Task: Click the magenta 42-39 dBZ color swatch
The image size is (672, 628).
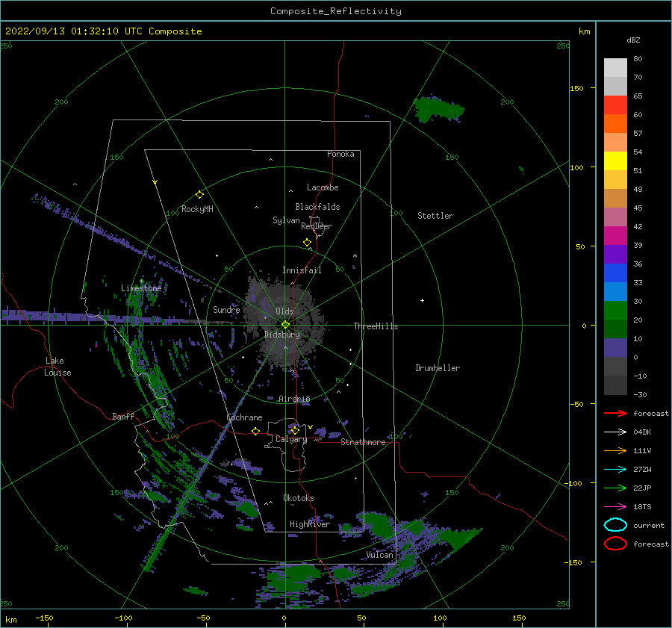Action: pyautogui.click(x=615, y=236)
